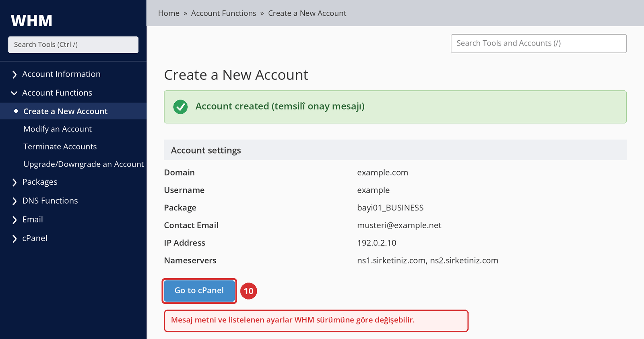Click Create a New Account breadcrumb
The image size is (644, 339).
click(307, 13)
